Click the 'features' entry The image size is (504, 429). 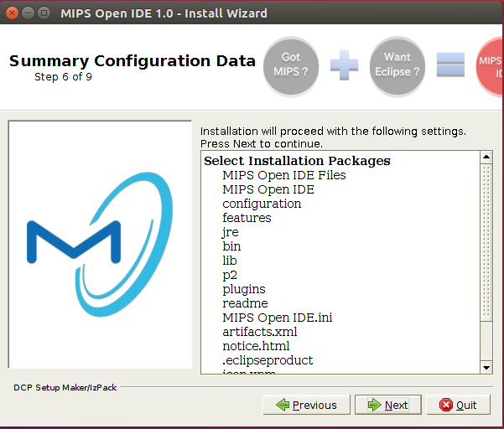click(247, 218)
